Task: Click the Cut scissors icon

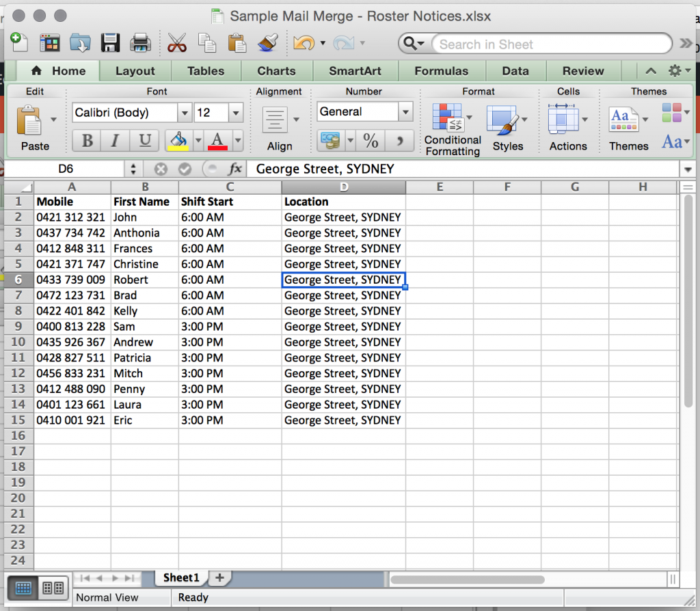Action: point(176,43)
